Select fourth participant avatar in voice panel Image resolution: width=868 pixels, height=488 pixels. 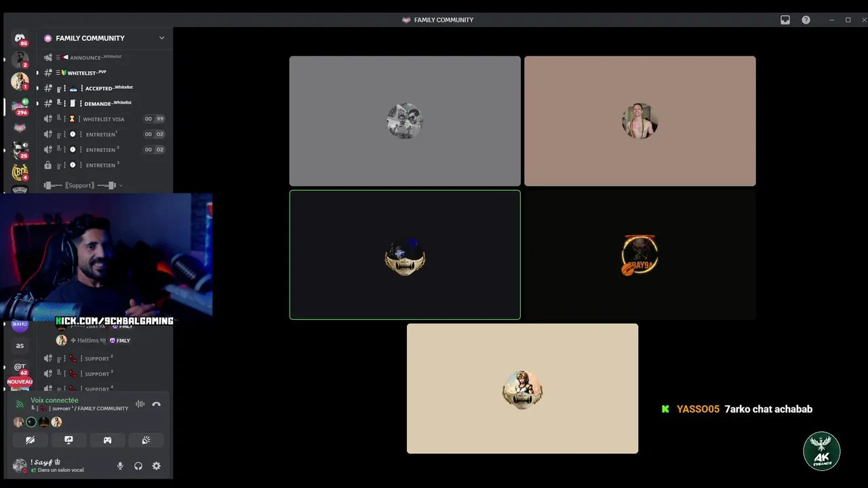coord(57,422)
